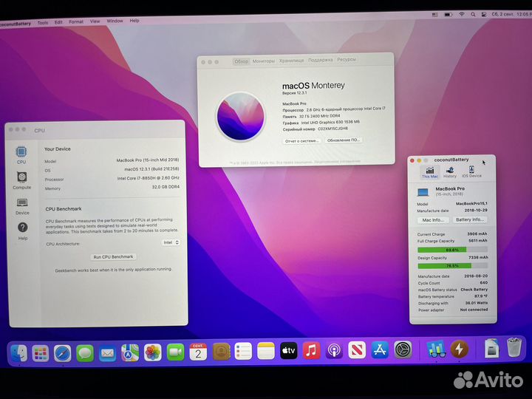Open the Edit menu
This screenshot has width=532, height=399.
pyautogui.click(x=58, y=22)
